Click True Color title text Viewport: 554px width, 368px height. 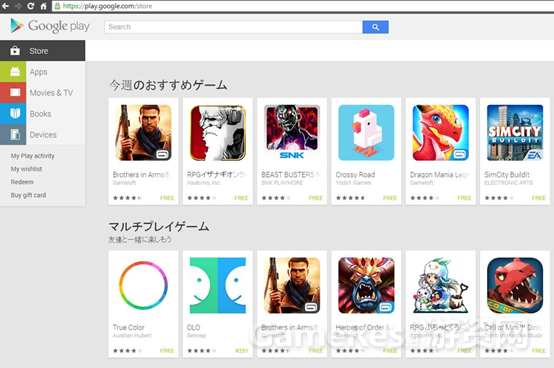(129, 327)
